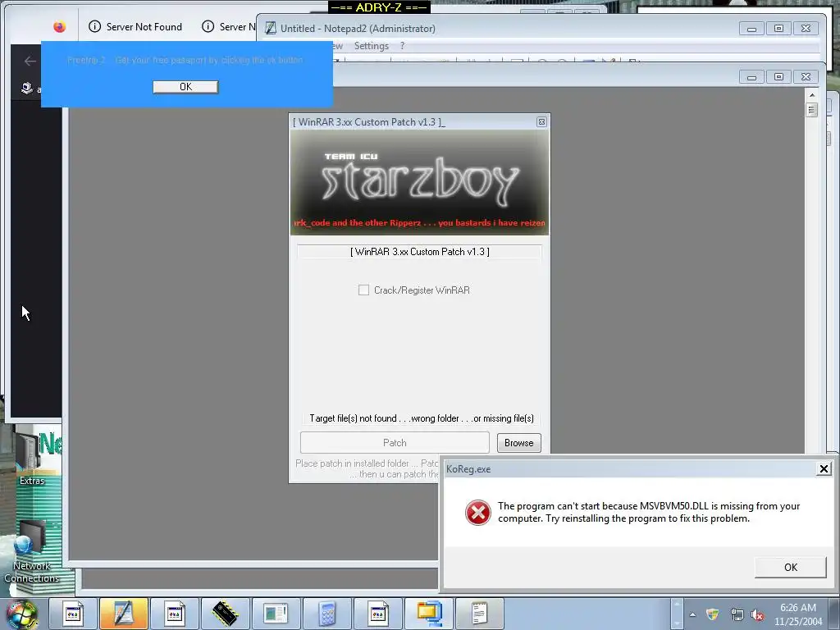Close the WinRAR Custom Patch window
The width and height of the screenshot is (840, 630).
pos(541,122)
